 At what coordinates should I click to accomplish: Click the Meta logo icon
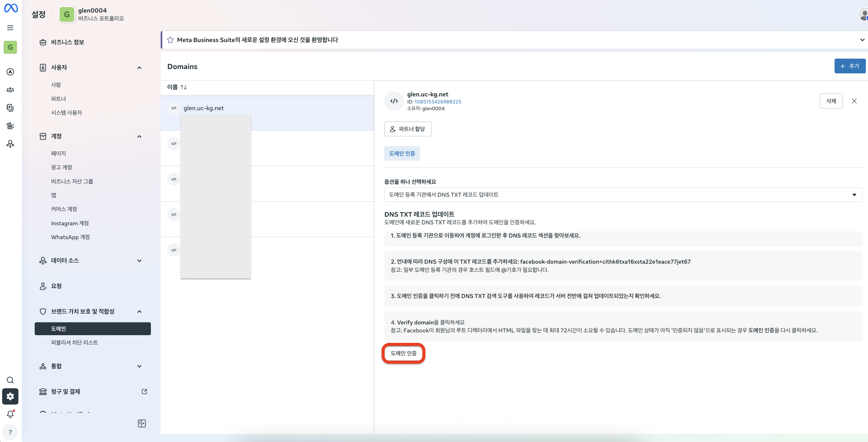11,8
